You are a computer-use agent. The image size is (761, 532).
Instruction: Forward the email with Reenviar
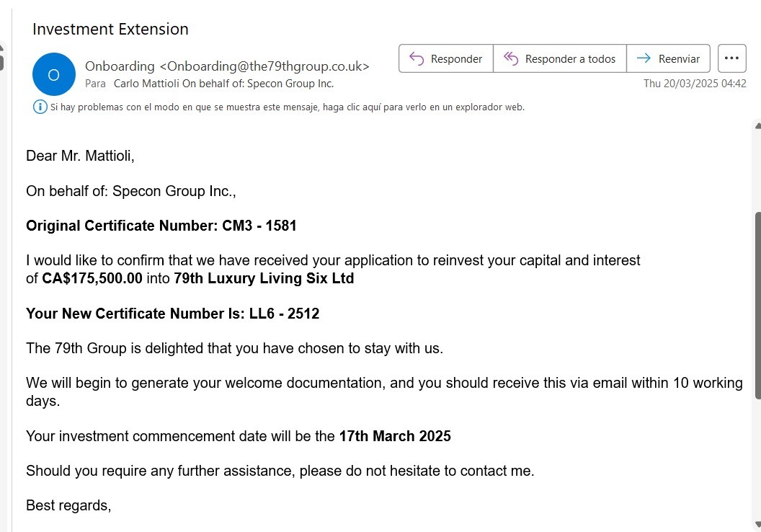click(669, 59)
